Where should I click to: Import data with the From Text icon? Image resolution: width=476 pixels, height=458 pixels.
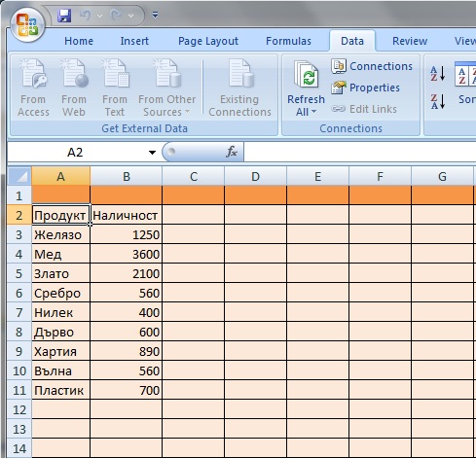[x=115, y=88]
